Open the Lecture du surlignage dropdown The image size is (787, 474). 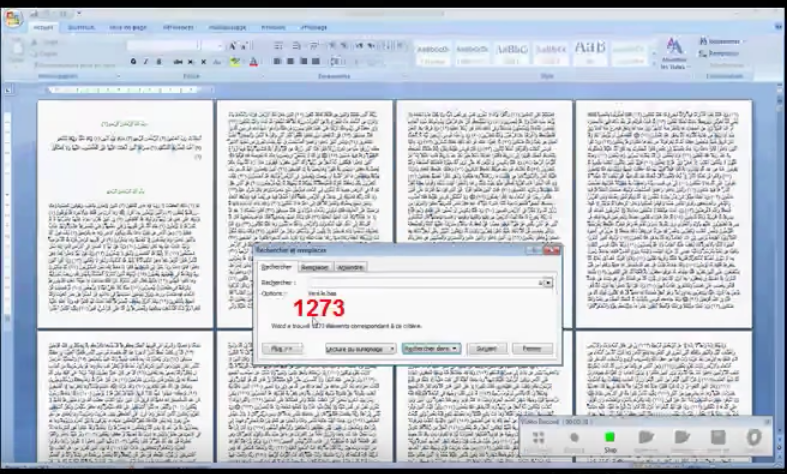(360, 348)
